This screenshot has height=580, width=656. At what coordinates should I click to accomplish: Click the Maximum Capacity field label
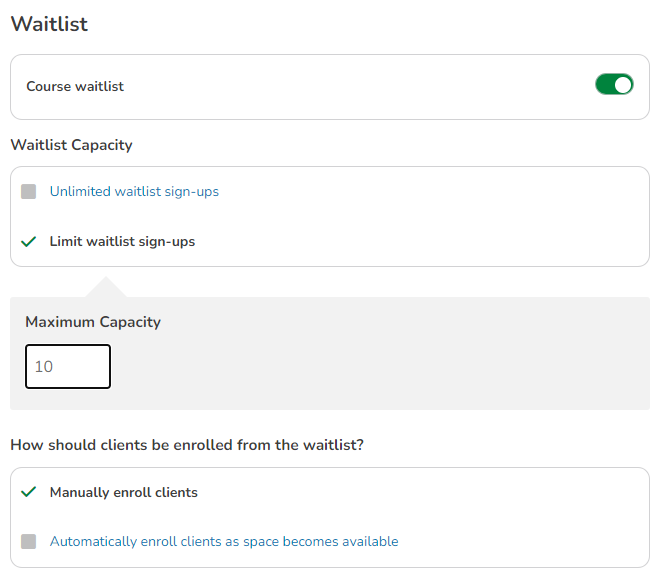93,322
